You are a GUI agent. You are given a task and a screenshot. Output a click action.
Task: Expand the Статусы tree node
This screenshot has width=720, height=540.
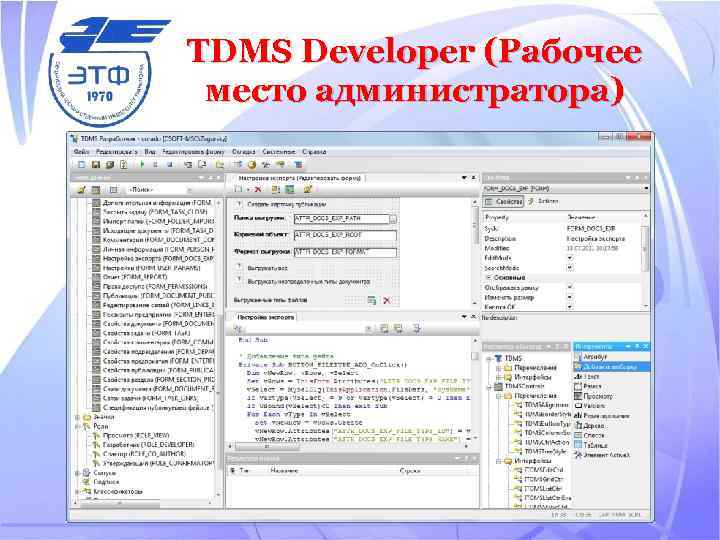click(77, 473)
